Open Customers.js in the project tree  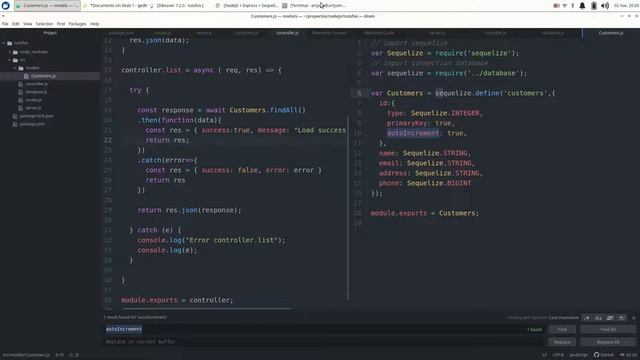point(43,76)
